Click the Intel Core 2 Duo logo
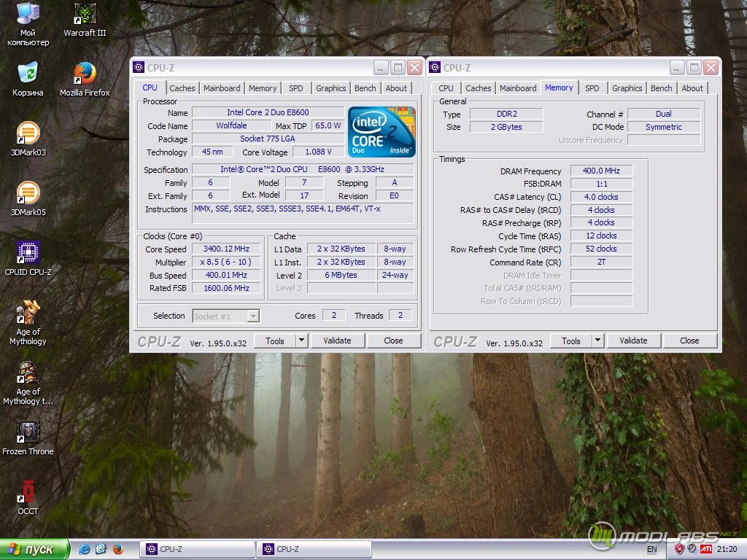This screenshot has height=560, width=747. (x=382, y=132)
